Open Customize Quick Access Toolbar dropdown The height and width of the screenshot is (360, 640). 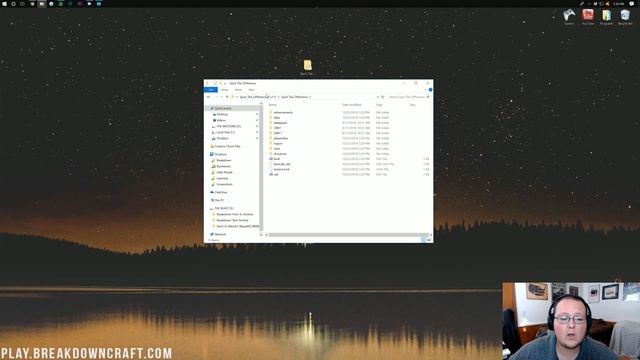pyautogui.click(x=225, y=83)
